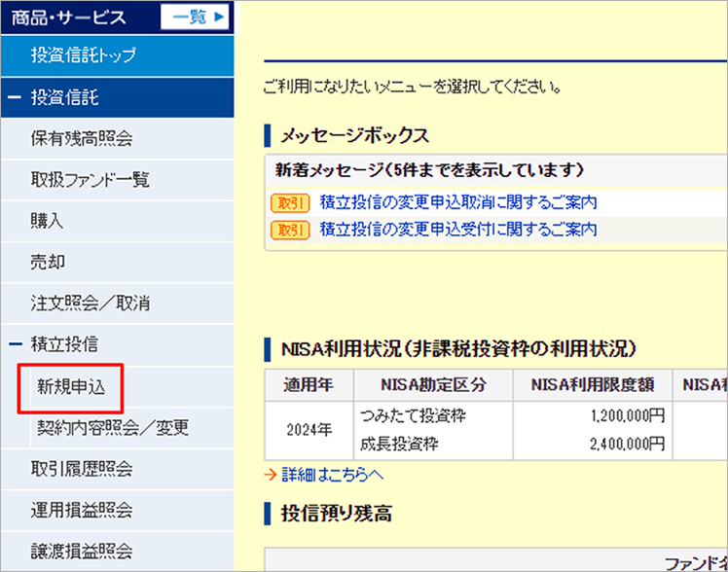
Task: Collapse the 積立投信 submenu
Action: point(16,343)
